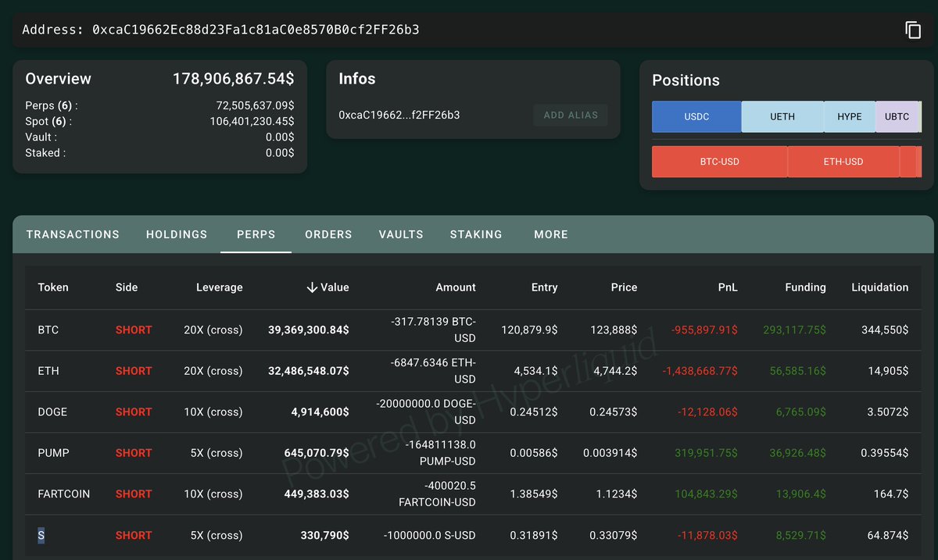Open the Transactions tab

73,234
